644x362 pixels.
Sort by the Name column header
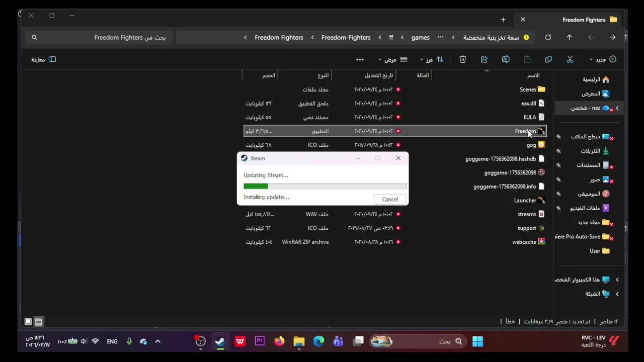(x=533, y=75)
